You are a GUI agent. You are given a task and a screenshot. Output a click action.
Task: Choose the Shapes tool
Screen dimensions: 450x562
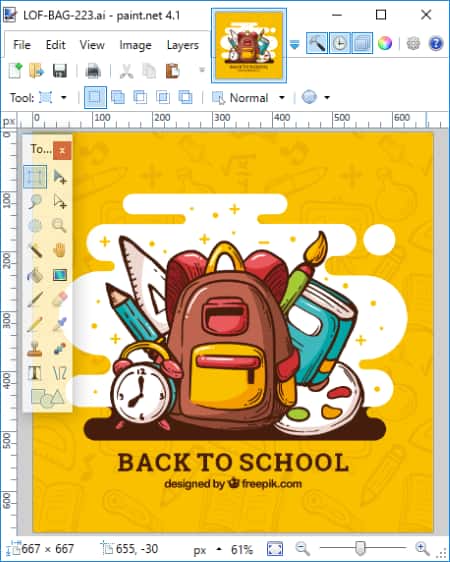[47, 398]
